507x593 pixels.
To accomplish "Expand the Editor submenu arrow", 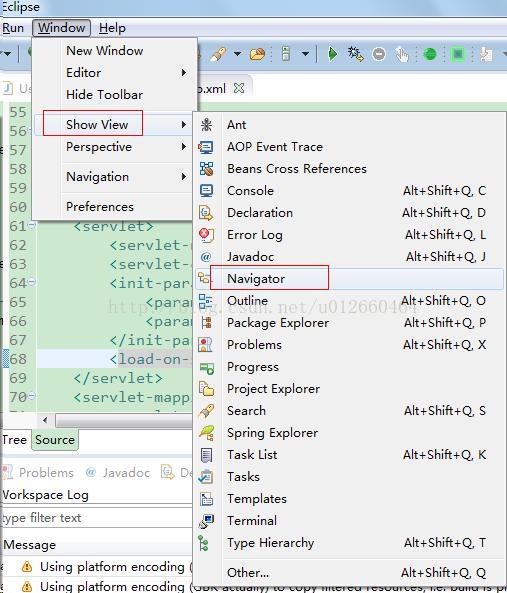I will point(184,72).
